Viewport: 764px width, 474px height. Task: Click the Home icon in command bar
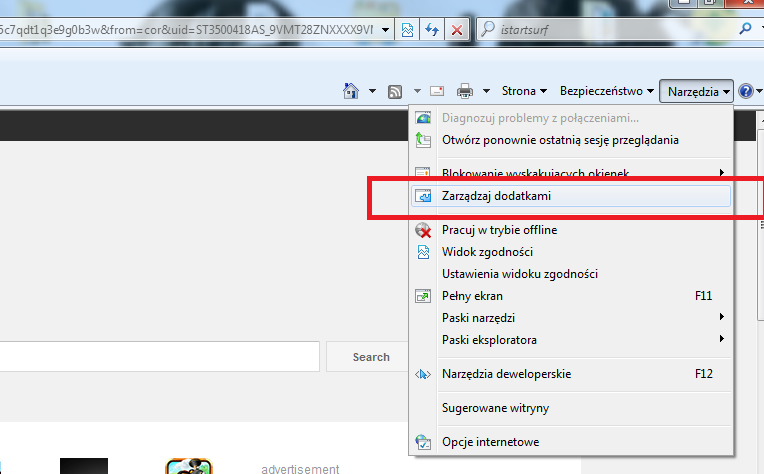(x=351, y=91)
